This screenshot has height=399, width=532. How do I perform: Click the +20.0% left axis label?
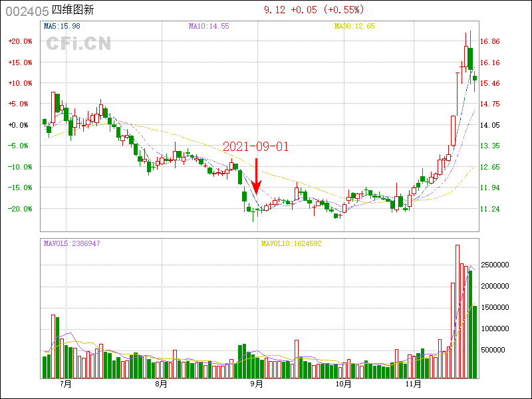click(x=20, y=41)
